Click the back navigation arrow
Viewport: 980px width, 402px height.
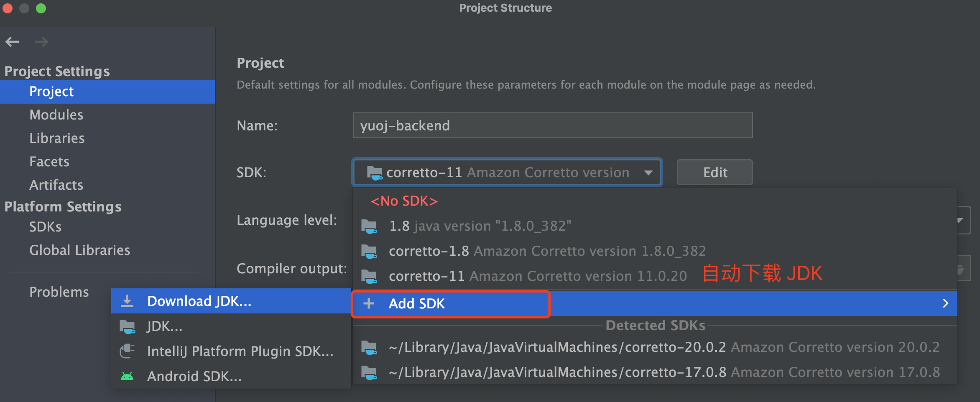[12, 42]
